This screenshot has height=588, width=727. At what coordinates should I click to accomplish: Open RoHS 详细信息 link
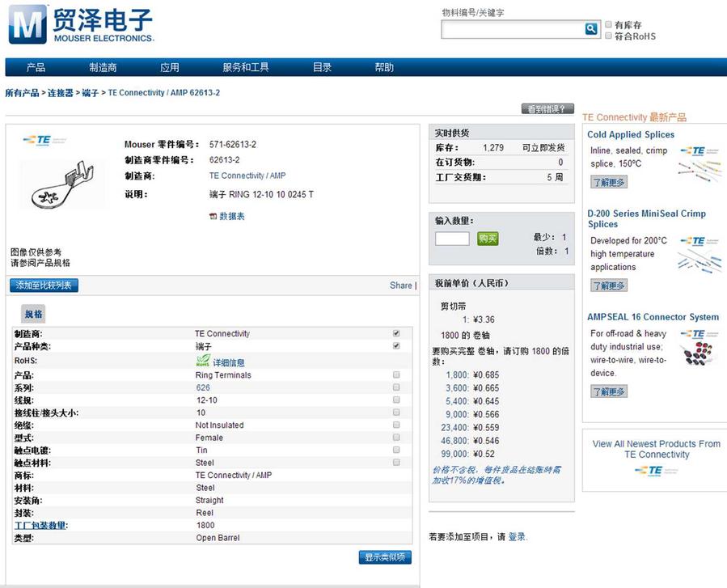click(x=229, y=362)
